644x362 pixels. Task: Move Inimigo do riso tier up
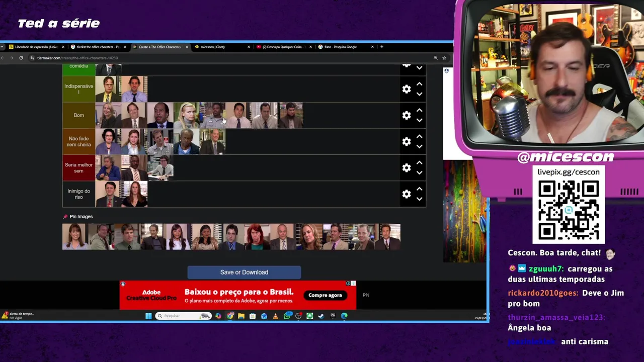click(419, 189)
